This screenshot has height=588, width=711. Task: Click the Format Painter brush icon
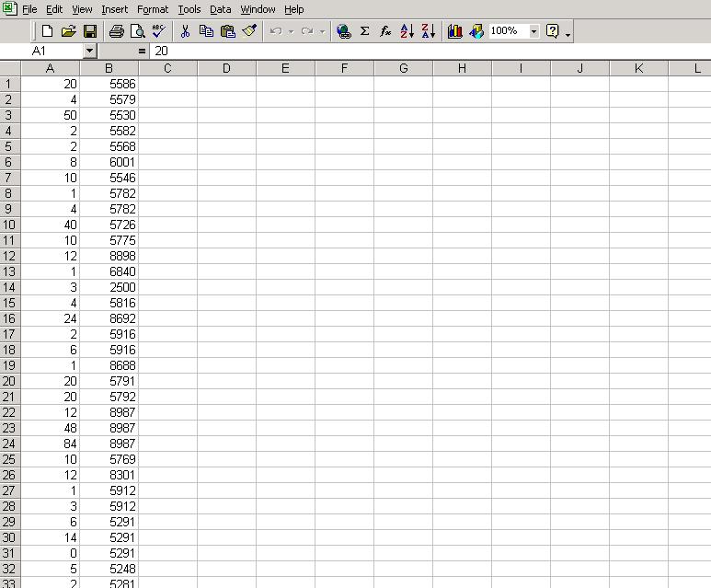coord(249,31)
